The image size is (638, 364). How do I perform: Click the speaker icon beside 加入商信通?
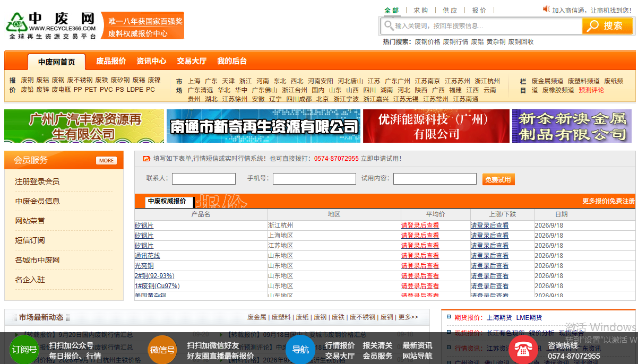coord(546,9)
